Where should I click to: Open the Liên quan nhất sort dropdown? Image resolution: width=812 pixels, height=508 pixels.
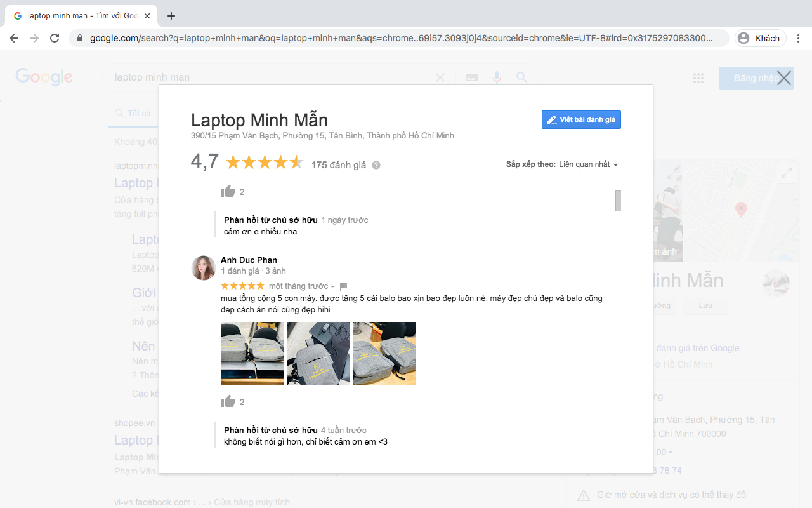pos(588,164)
